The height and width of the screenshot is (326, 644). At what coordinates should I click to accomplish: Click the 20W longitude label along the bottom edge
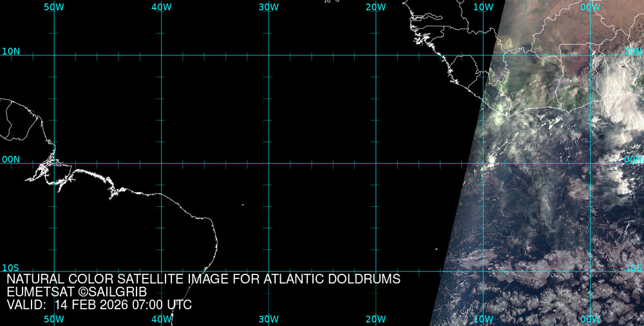[375, 319]
